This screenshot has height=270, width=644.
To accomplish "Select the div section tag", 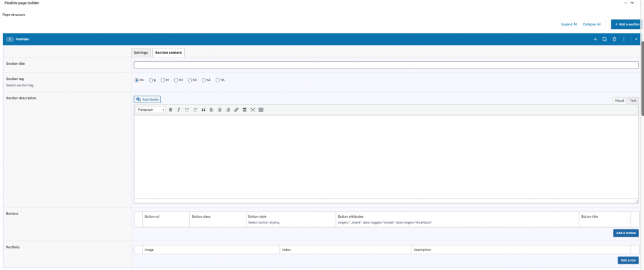I will [x=136, y=80].
